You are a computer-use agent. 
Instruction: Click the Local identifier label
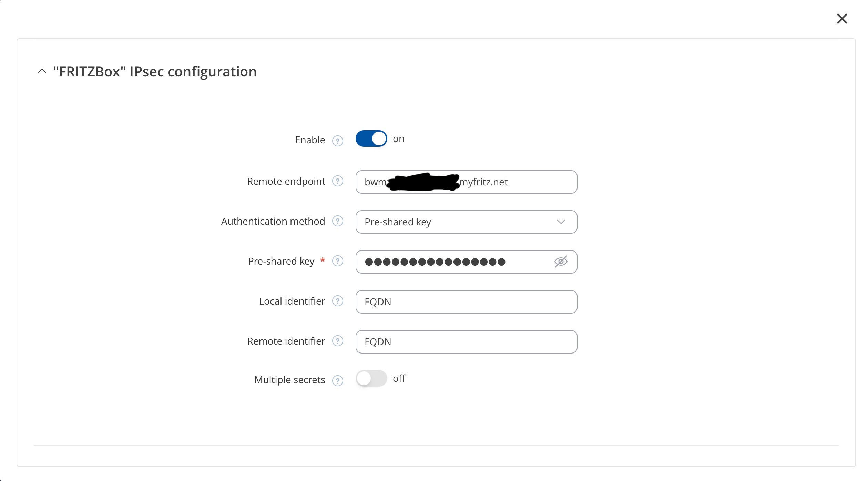292,301
